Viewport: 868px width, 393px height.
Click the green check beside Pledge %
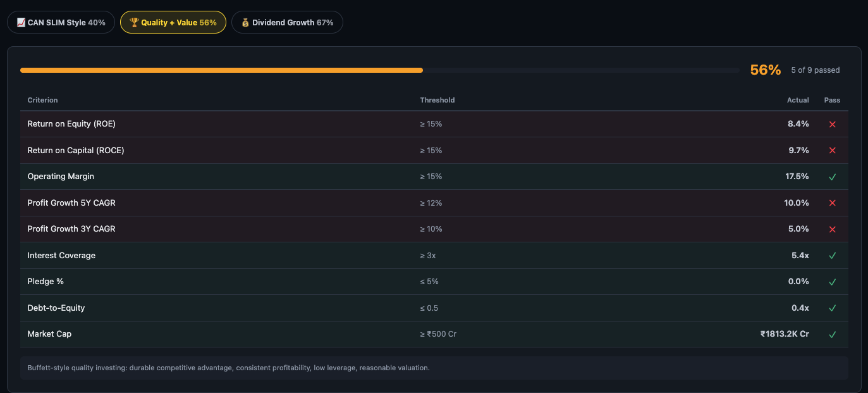tap(833, 282)
